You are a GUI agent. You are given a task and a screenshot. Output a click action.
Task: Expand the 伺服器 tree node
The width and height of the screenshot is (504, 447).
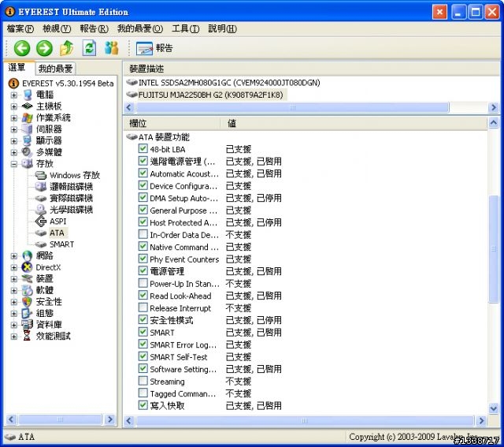(x=14, y=130)
